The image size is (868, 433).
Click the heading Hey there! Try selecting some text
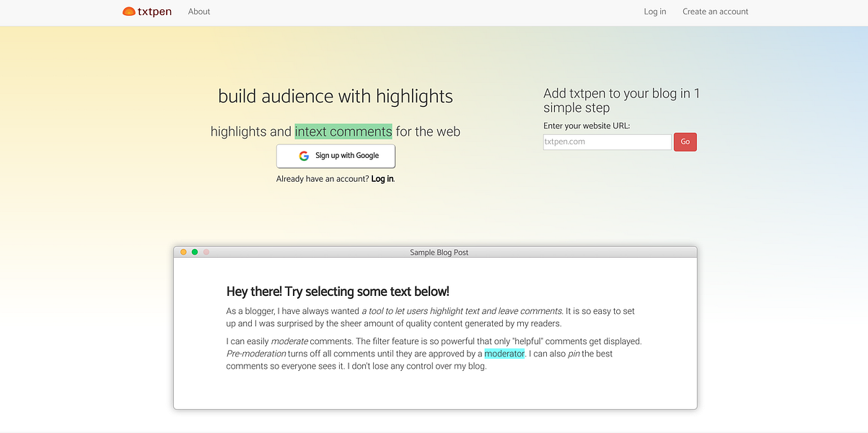(338, 292)
